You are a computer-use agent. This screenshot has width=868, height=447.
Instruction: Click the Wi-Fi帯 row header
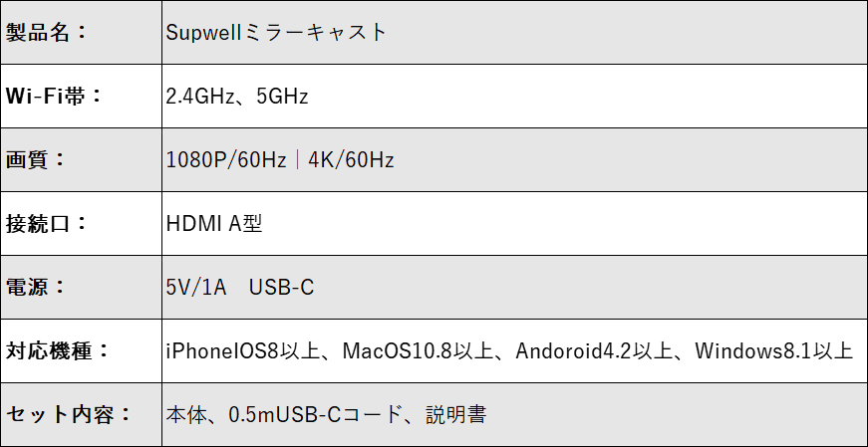pos(81,97)
